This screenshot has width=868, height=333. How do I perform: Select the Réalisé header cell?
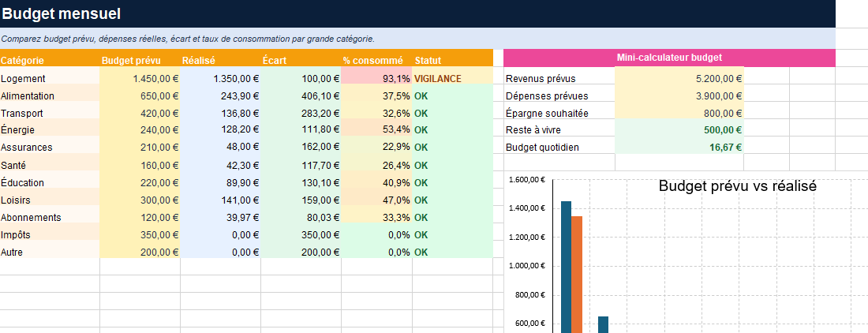point(220,60)
